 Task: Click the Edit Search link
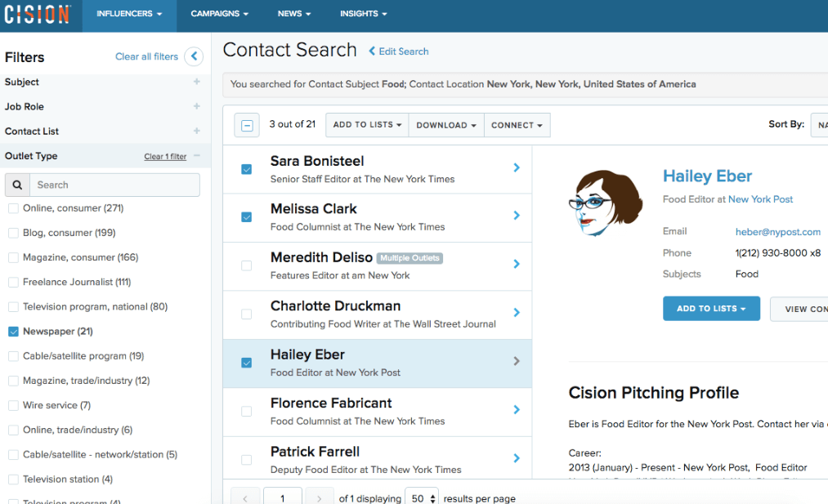point(399,51)
